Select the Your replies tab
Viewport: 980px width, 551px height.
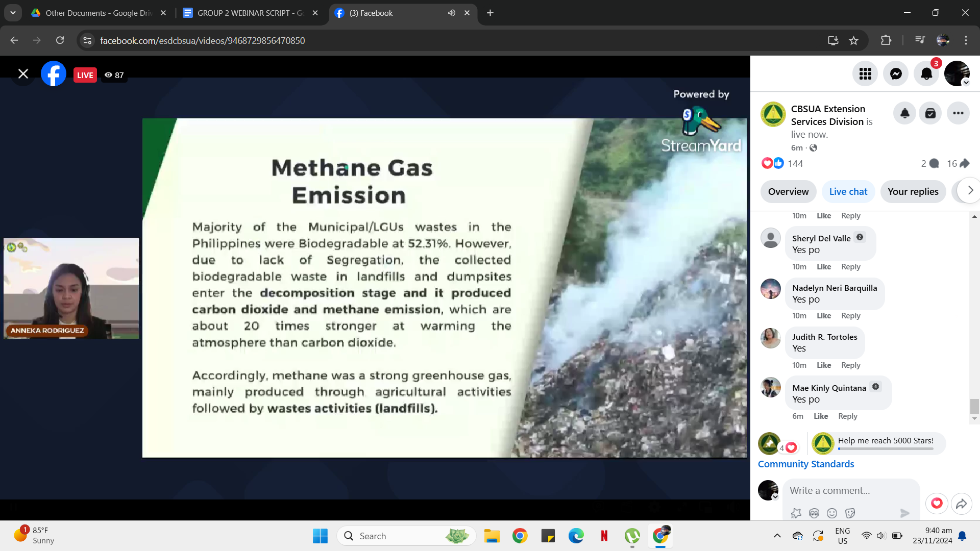pos(913,192)
